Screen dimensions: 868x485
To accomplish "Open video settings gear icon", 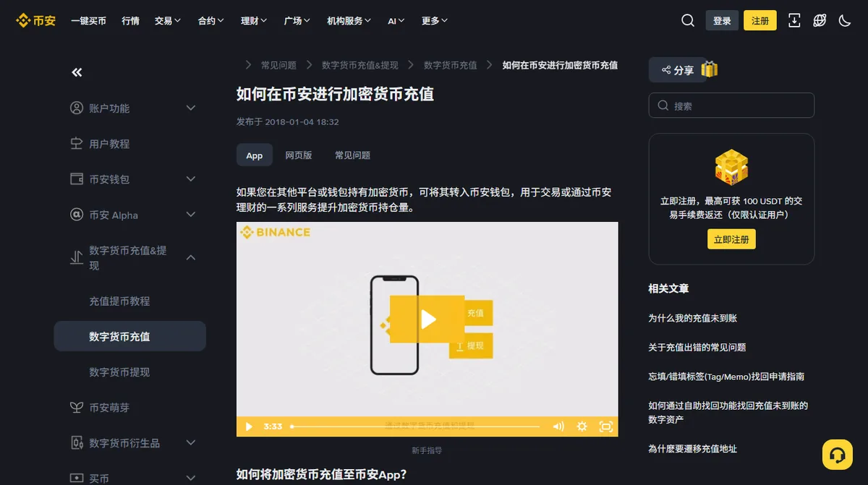I will pos(582,426).
